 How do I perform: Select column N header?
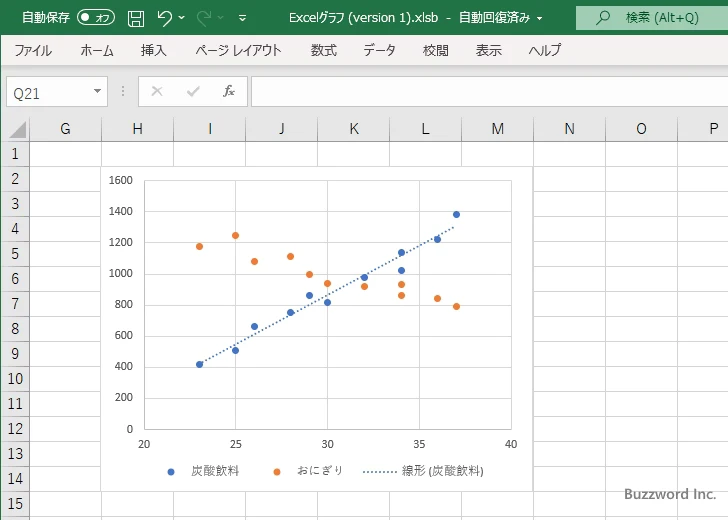570,129
